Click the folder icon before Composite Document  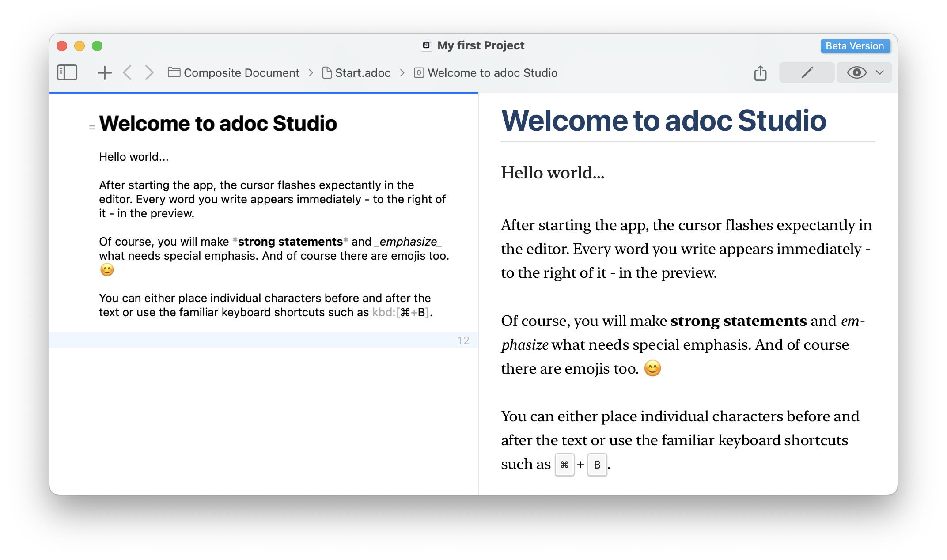tap(174, 72)
